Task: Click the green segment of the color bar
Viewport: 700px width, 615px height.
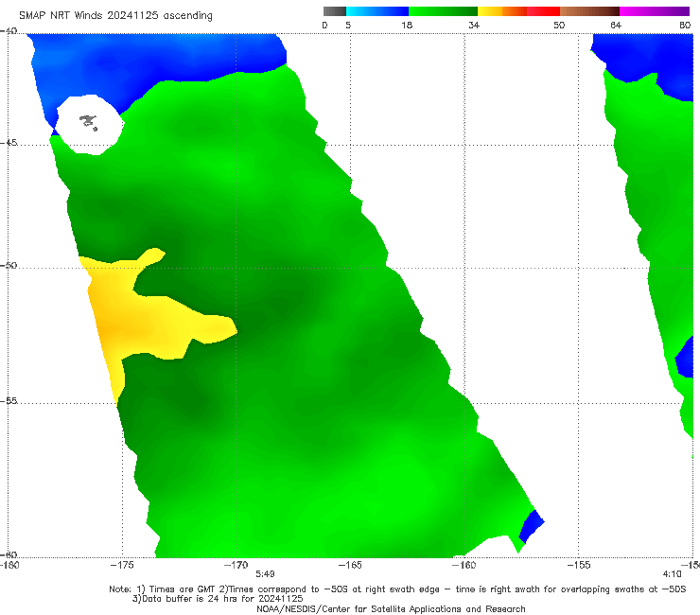Action: click(x=443, y=11)
